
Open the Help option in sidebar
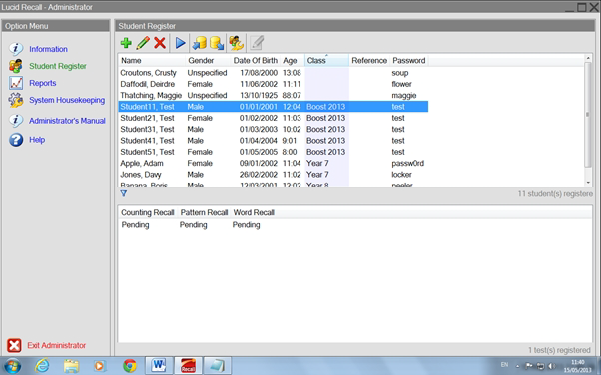tap(37, 140)
